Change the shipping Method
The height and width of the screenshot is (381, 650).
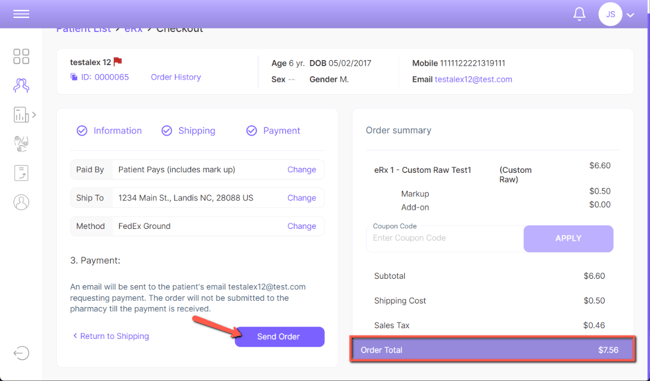301,226
